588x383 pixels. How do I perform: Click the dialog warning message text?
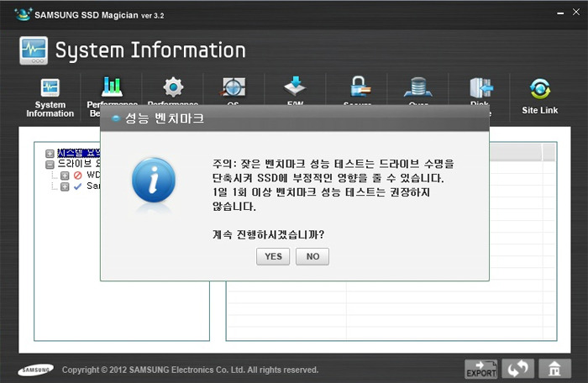(333, 185)
